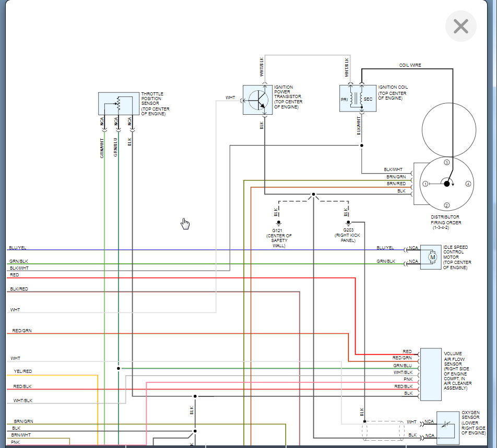Click the ignition power transistor symbol
The height and width of the screenshot is (448, 497).
click(257, 100)
